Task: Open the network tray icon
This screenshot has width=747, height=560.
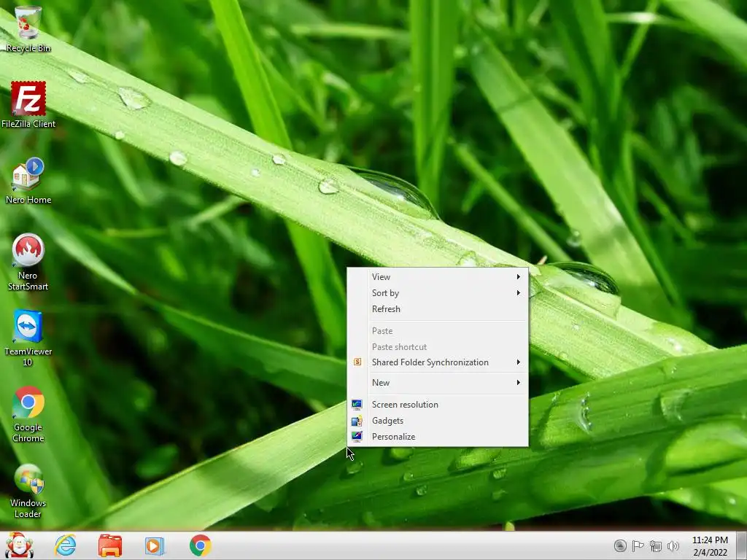Action: [x=656, y=546]
